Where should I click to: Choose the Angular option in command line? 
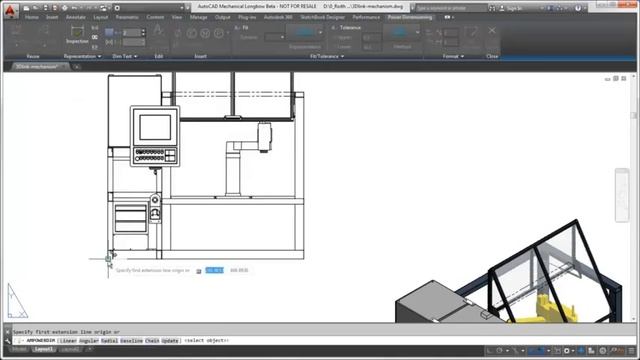pyautogui.click(x=89, y=341)
